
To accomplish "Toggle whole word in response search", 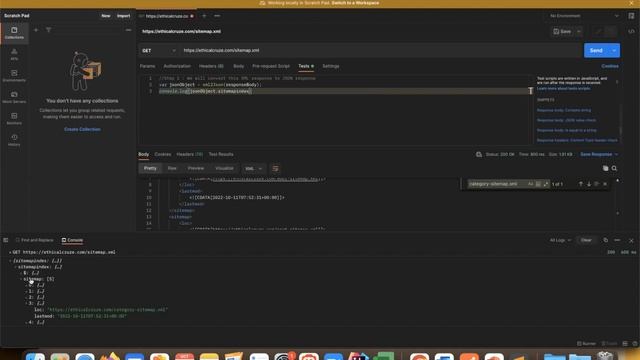I will click(538, 184).
